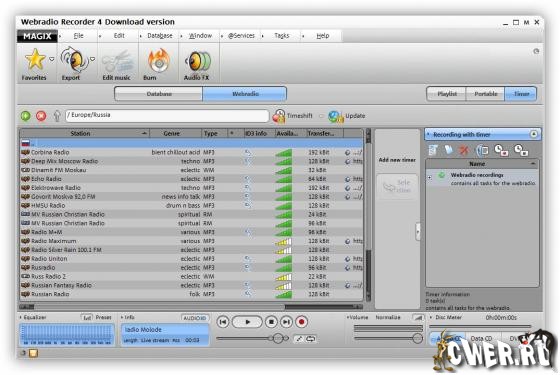The width and height of the screenshot is (560, 375).
Task: Click the Update globe icon
Action: [x=335, y=116]
